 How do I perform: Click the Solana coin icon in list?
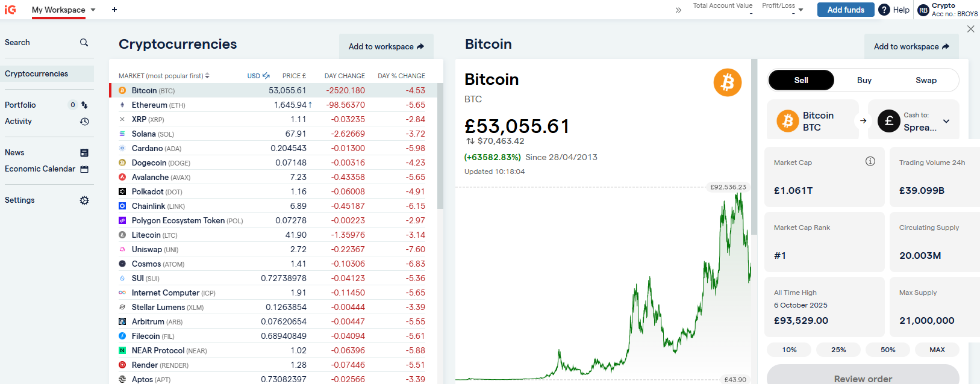click(x=122, y=134)
